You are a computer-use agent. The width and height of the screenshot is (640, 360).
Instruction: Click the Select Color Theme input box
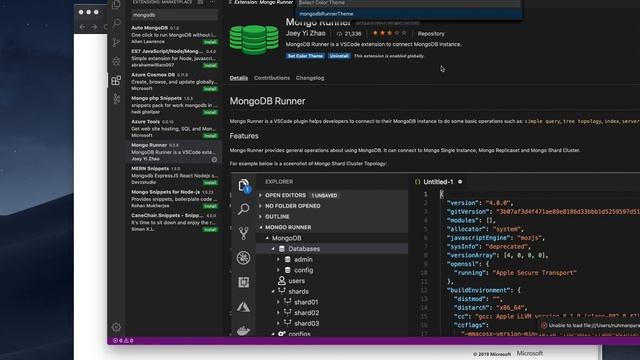pyautogui.click(x=409, y=3)
